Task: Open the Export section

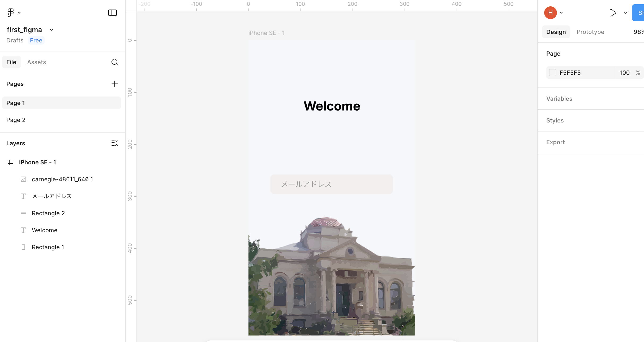Action: pos(555,142)
